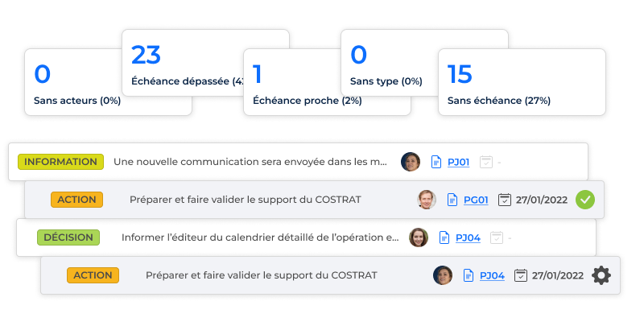The image size is (644, 322).
Task: Click the avatar on the INFORMATION row
Action: 411,162
